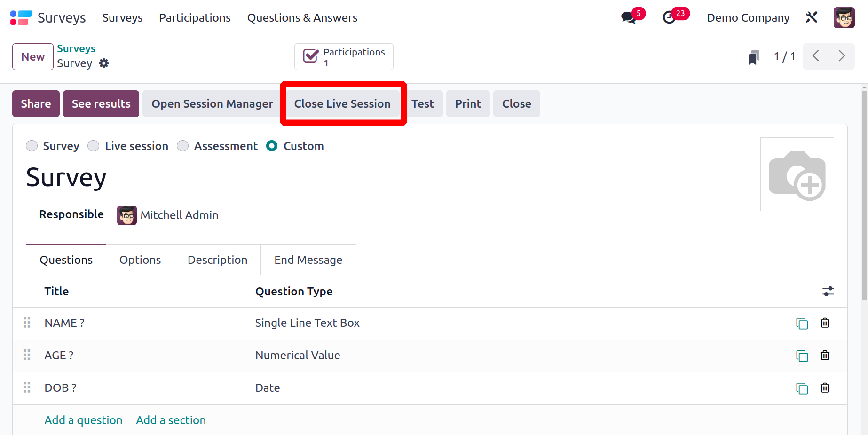
Task: Delete the AGE ? question
Action: (x=825, y=355)
